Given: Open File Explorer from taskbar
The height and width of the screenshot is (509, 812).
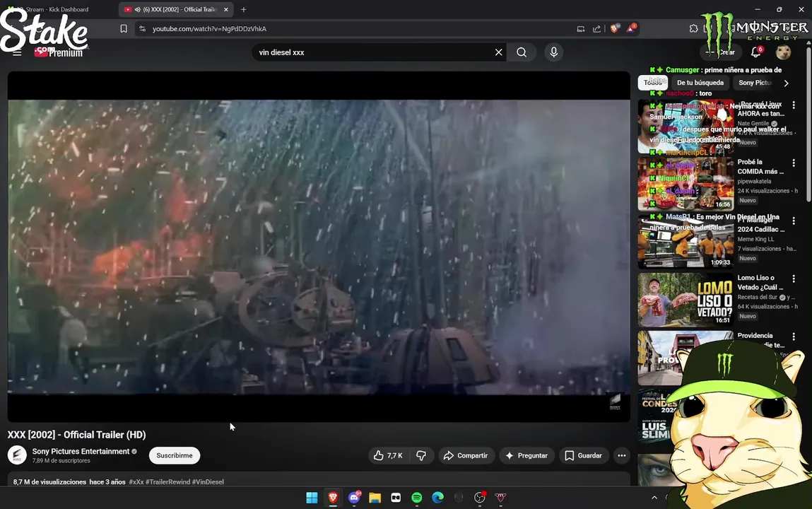Looking at the screenshot, I should [375, 498].
